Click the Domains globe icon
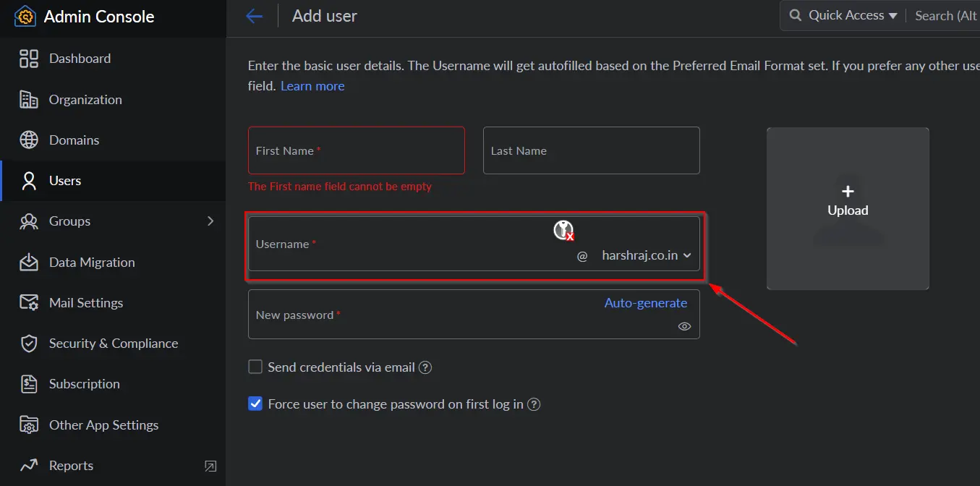 click(x=29, y=140)
